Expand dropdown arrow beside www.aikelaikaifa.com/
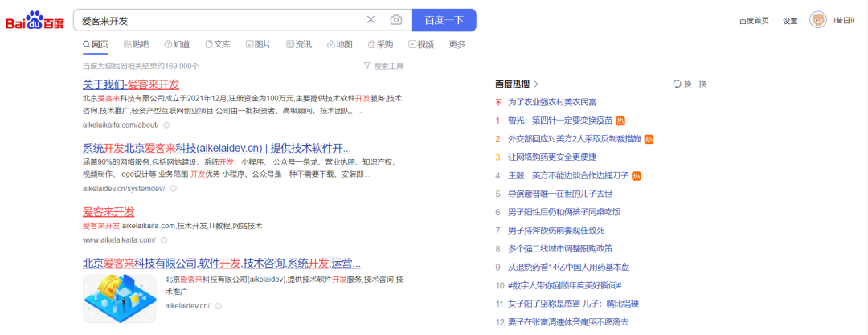Image resolution: width=868 pixels, height=335 pixels. coord(164,240)
